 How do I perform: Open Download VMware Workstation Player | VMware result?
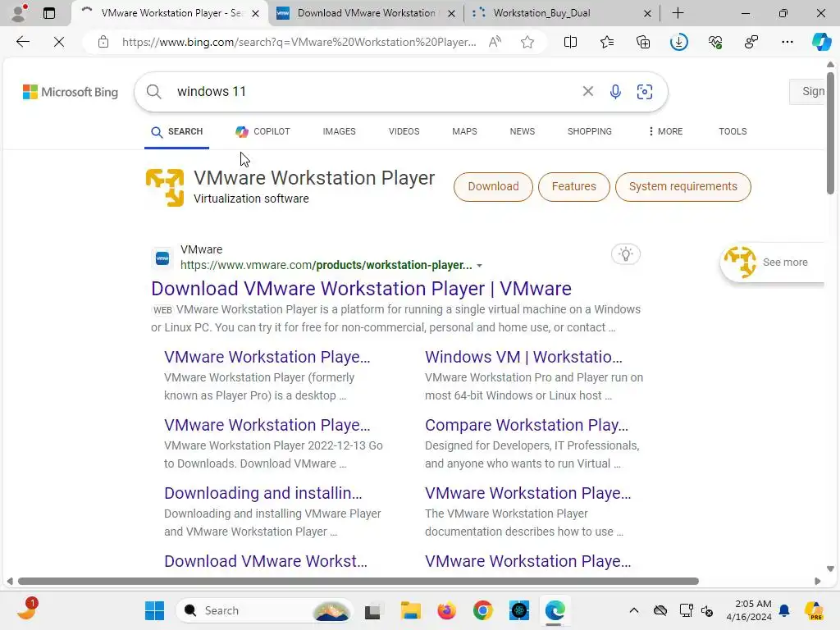(361, 289)
